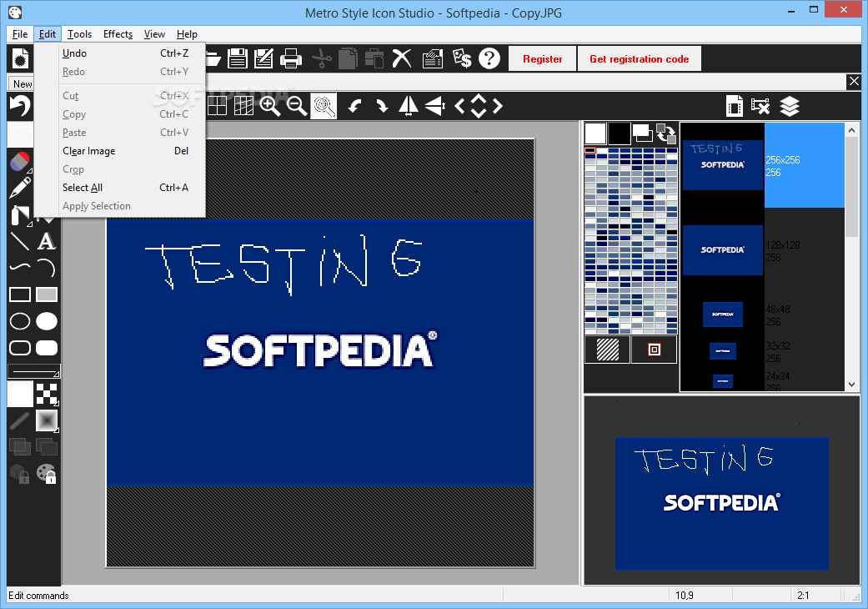Select the outlined Rectangle tool
This screenshot has width=868, height=609.
tap(20, 294)
